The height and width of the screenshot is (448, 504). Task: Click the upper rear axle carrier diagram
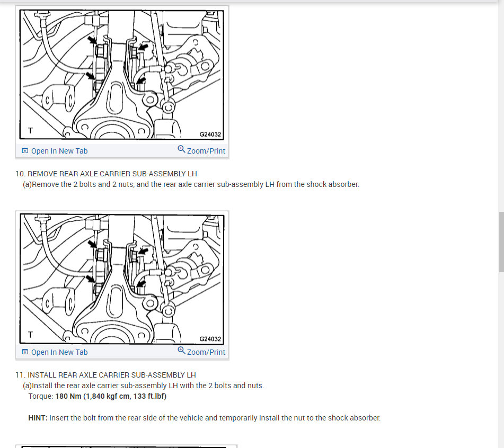pyautogui.click(x=122, y=75)
